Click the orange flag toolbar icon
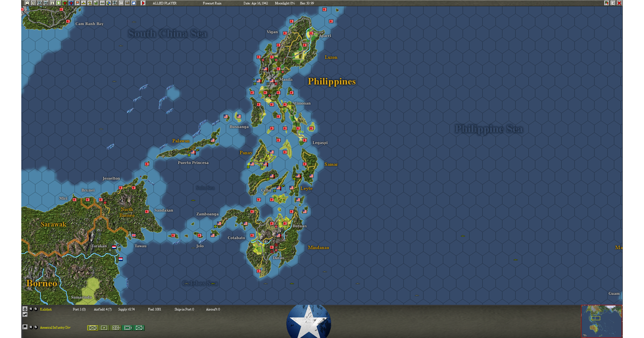 pyautogui.click(x=77, y=3)
